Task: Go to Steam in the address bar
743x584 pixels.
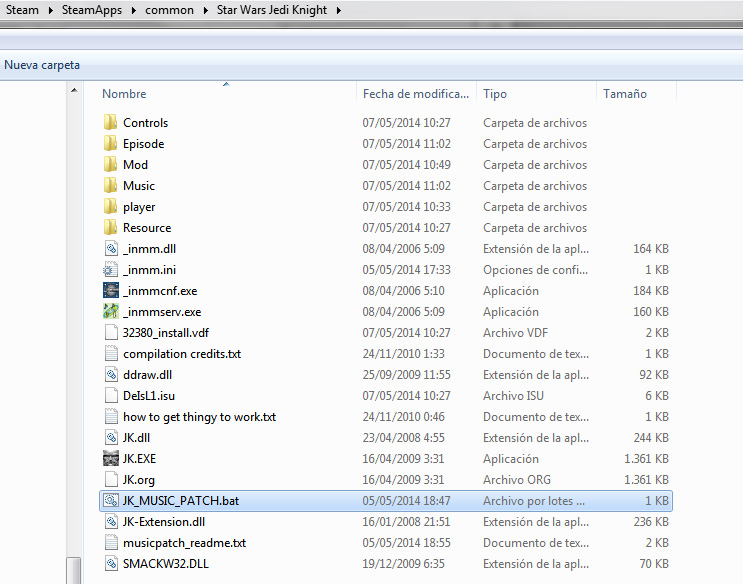Action: [22, 10]
